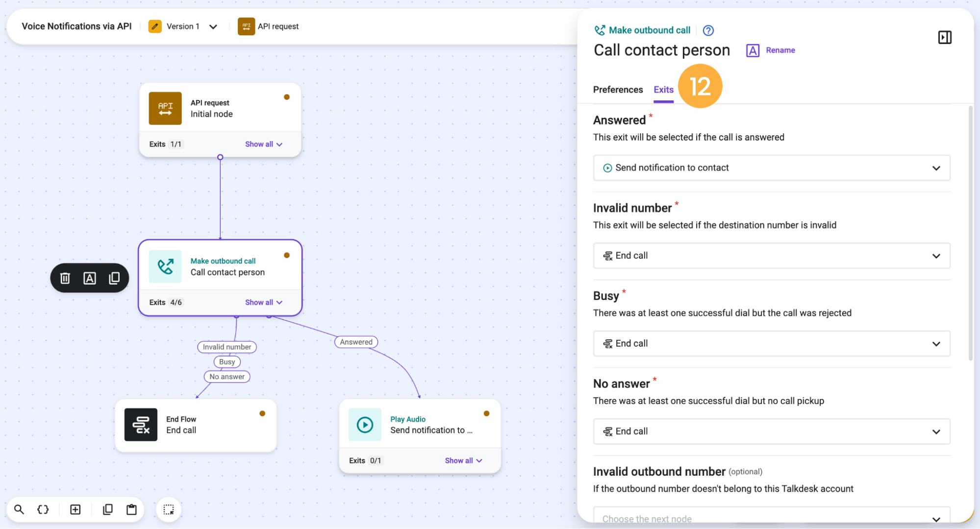
Task: Click the Invalid number connection label
Action: (x=227, y=347)
